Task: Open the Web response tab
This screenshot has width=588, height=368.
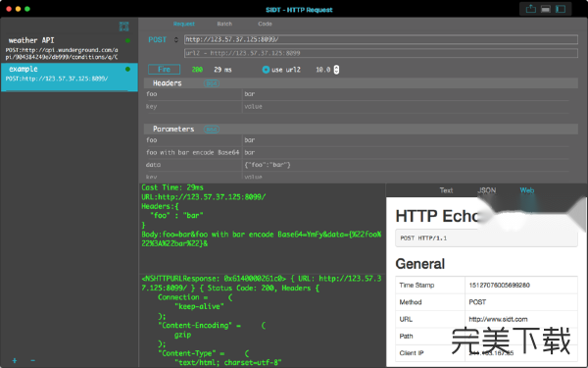Action: coord(527,190)
